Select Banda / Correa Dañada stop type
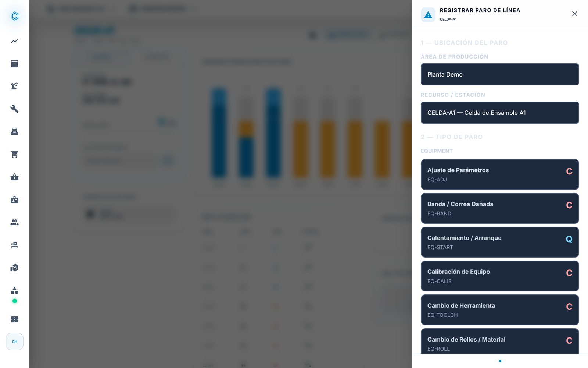This screenshot has height=368, width=588. tap(500, 208)
